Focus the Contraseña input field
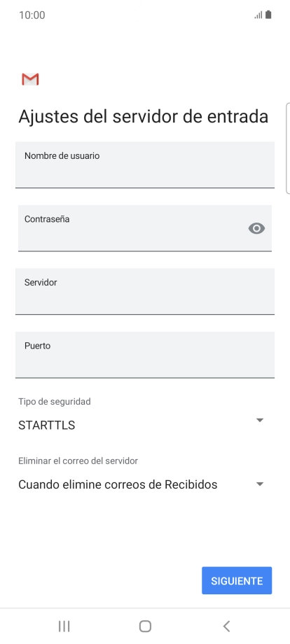Screen dimensions: 290x644 click(x=145, y=228)
